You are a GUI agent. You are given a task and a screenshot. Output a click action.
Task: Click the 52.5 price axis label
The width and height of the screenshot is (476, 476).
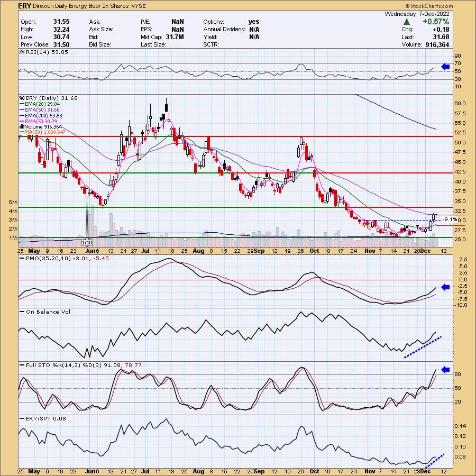pyautogui.click(x=460, y=133)
